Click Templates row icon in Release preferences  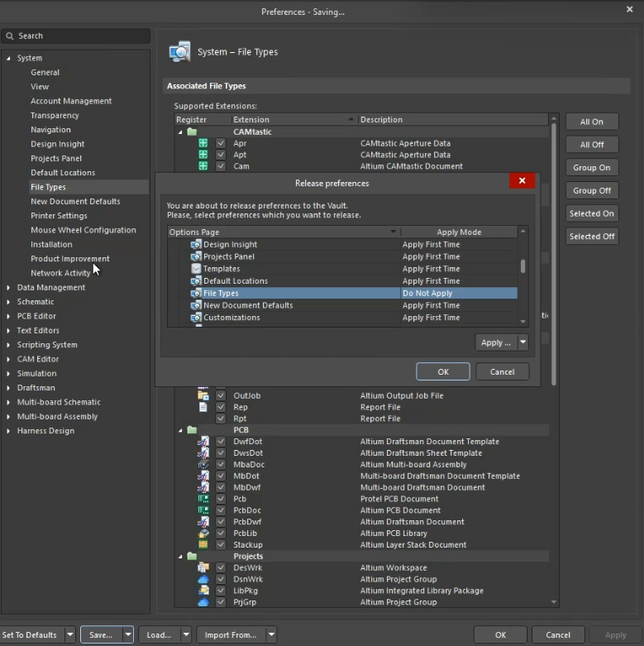tap(196, 269)
